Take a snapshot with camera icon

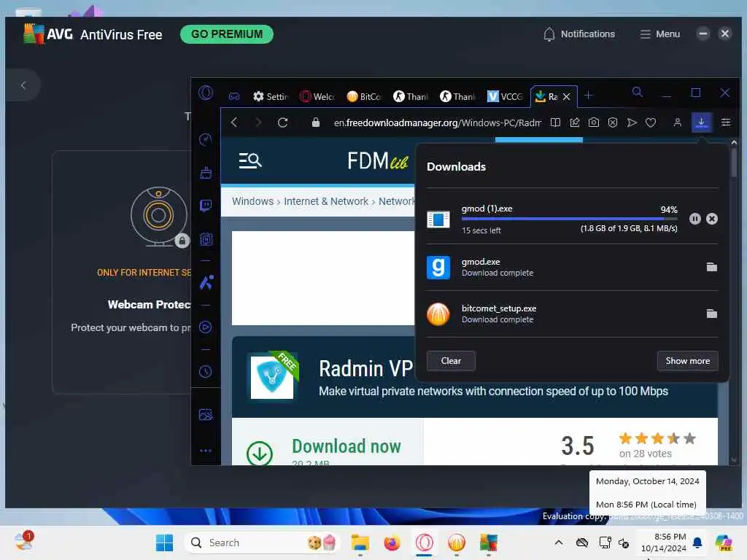tap(594, 122)
